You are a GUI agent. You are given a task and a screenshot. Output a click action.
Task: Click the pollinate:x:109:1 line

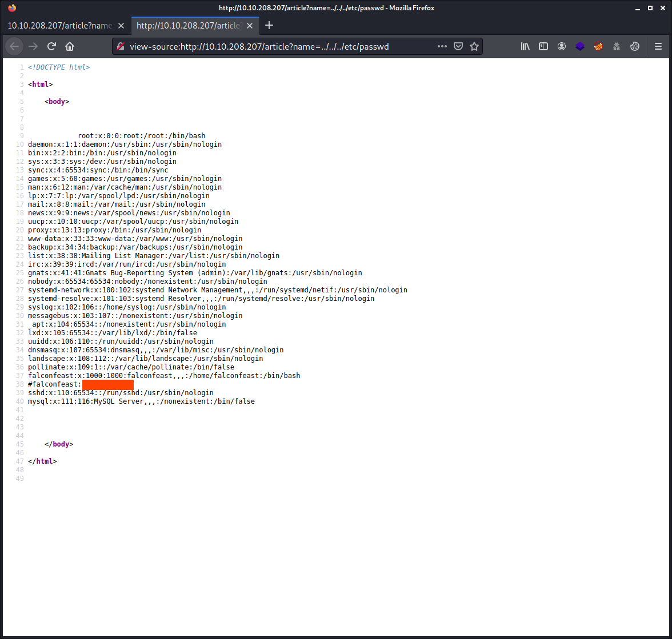pyautogui.click(x=131, y=367)
